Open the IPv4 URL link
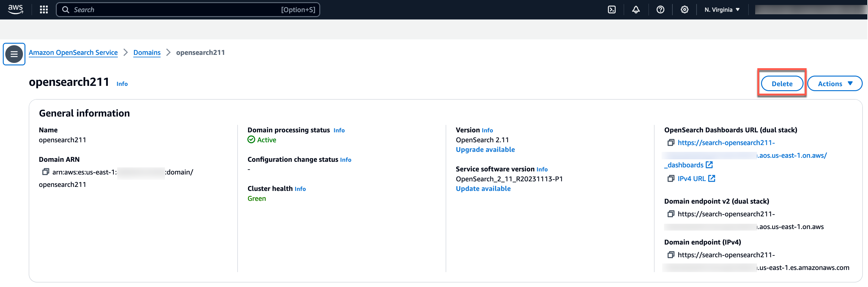The image size is (868, 287). pos(691,179)
